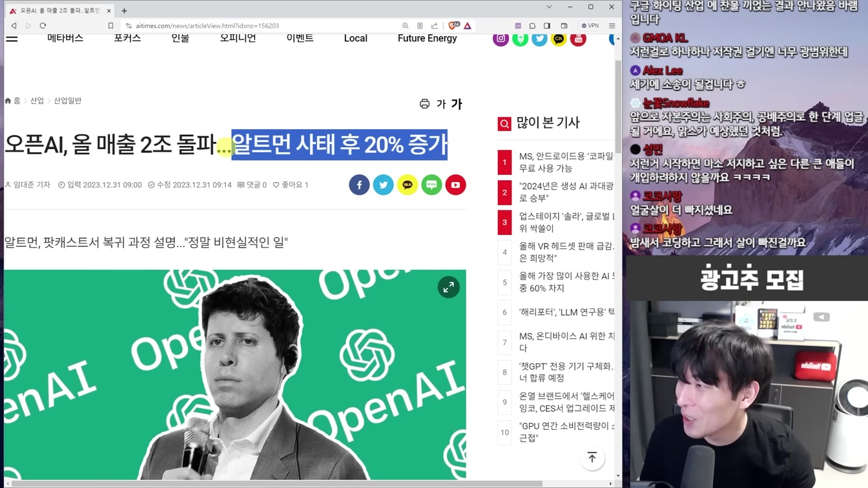Open Brave Rewards triangle icon
Viewport: 868px width, 488px height.
(x=468, y=26)
